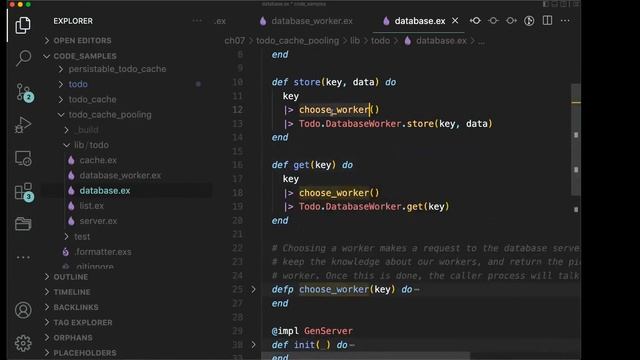Expand the persistable_todo_cache folder
Image resolution: width=640 pixels, height=360 pixels.
117,69
